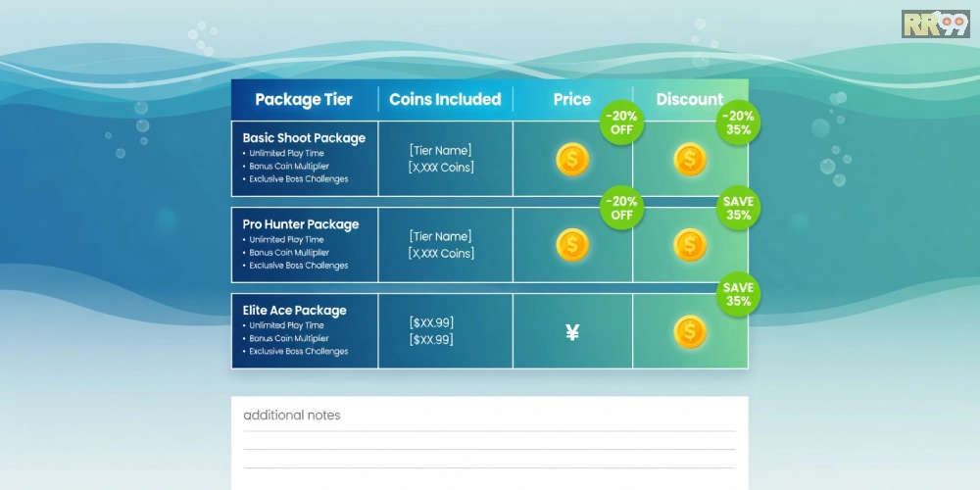
Task: Click the SAVE 35% badge on Elite Ace row
Action: tap(739, 294)
